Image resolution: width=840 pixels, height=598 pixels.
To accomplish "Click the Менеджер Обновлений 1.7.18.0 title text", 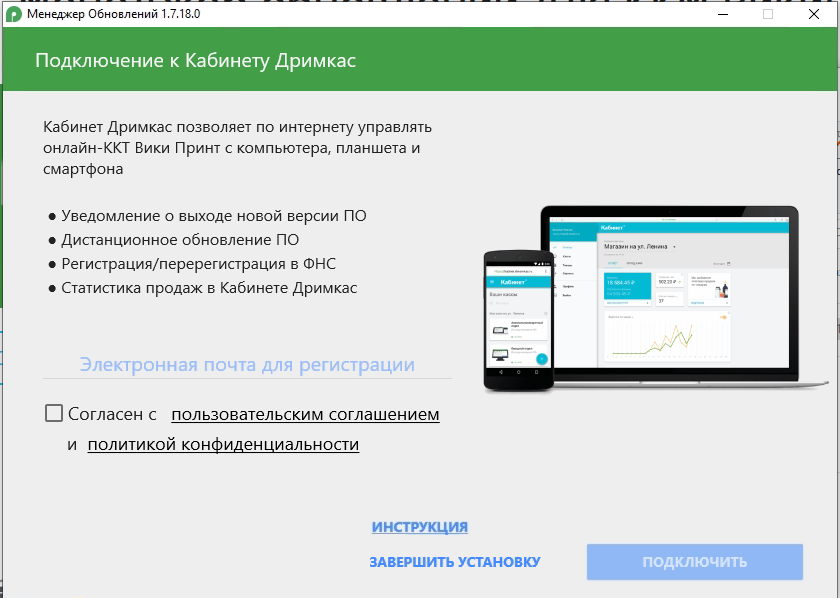I will (x=103, y=14).
